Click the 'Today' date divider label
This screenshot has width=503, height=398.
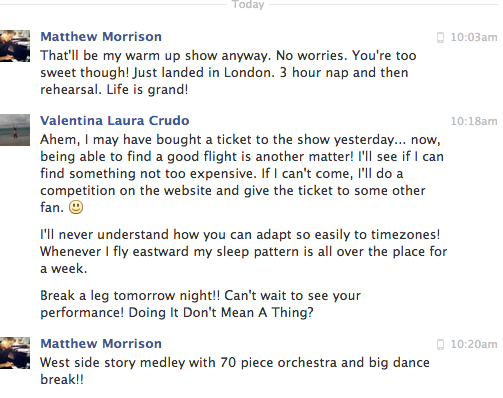248,5
